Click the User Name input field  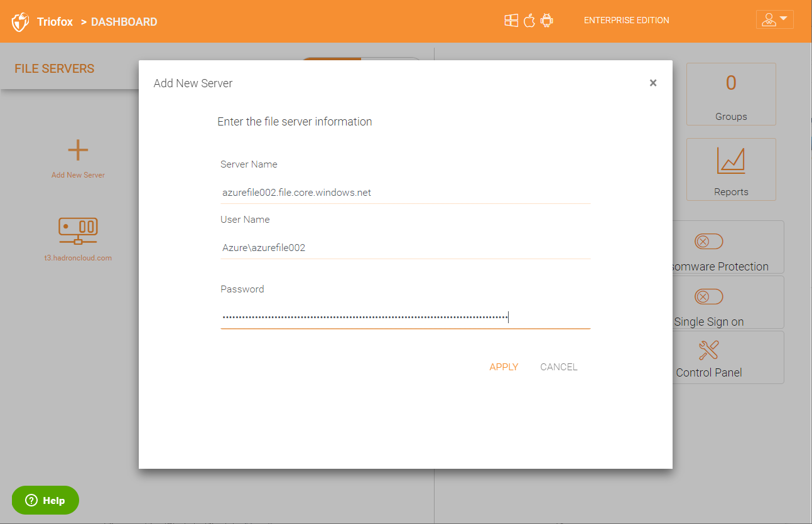tap(406, 248)
